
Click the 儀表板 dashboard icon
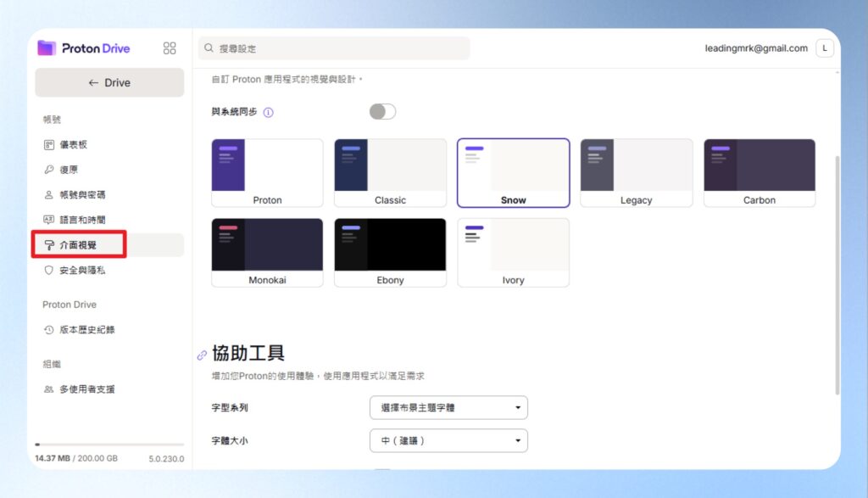[x=48, y=144]
